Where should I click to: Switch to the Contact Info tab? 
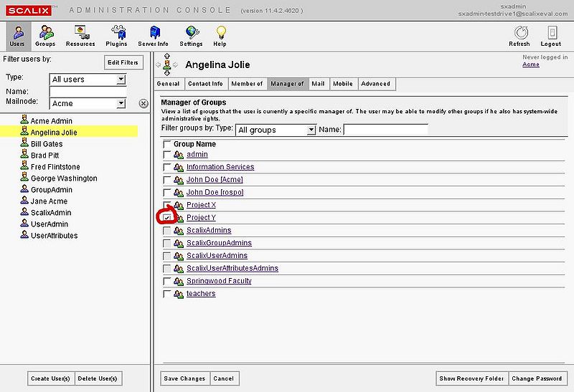(x=205, y=84)
